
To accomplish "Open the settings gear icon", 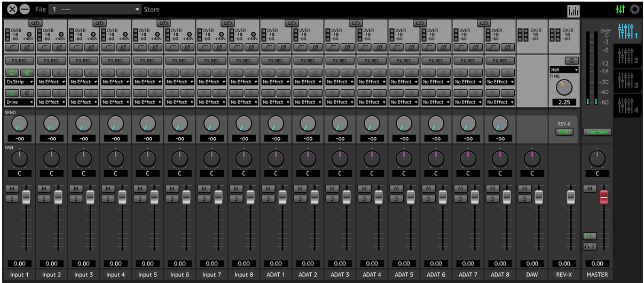I will [634, 9].
